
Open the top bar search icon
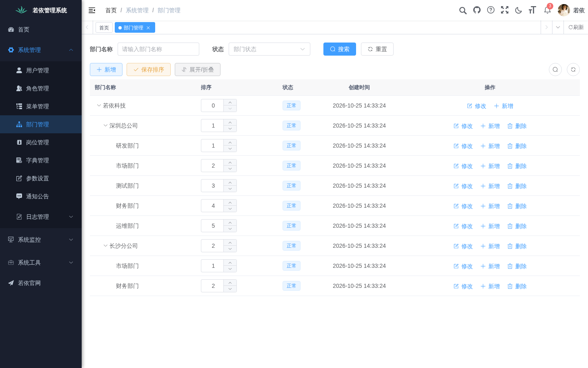(463, 10)
